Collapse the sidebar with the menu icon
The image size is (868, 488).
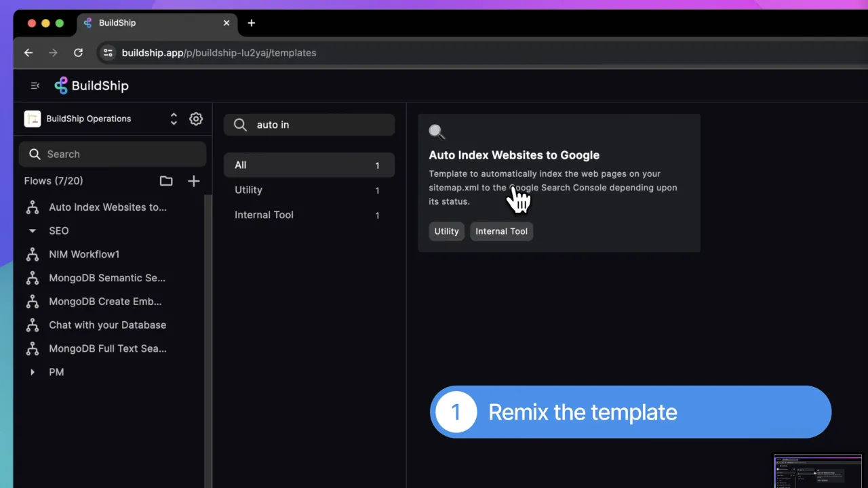[35, 85]
